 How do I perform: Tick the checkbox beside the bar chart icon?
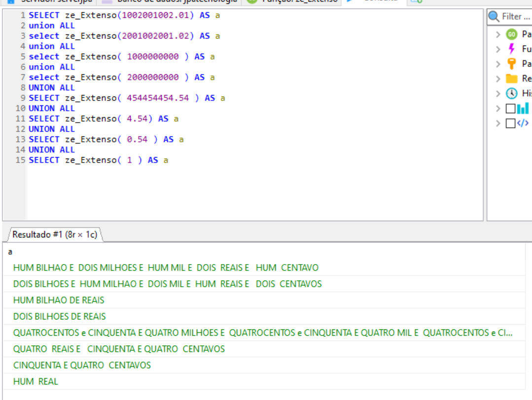511,108
